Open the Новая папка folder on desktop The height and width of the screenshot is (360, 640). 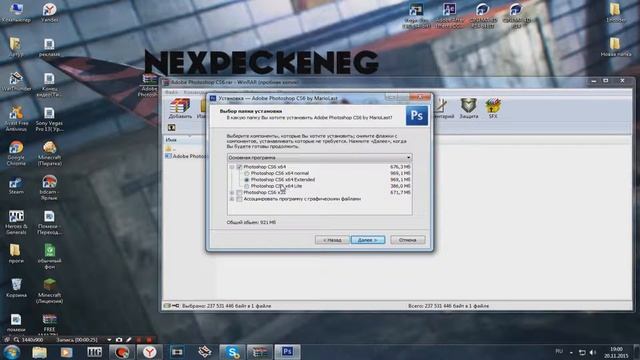tap(615, 47)
